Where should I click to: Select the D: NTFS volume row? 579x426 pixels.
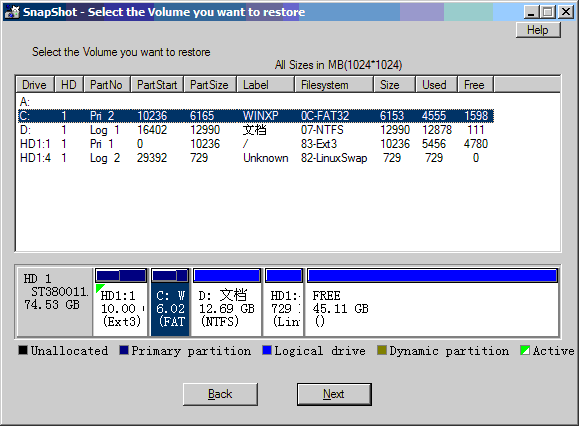point(256,130)
